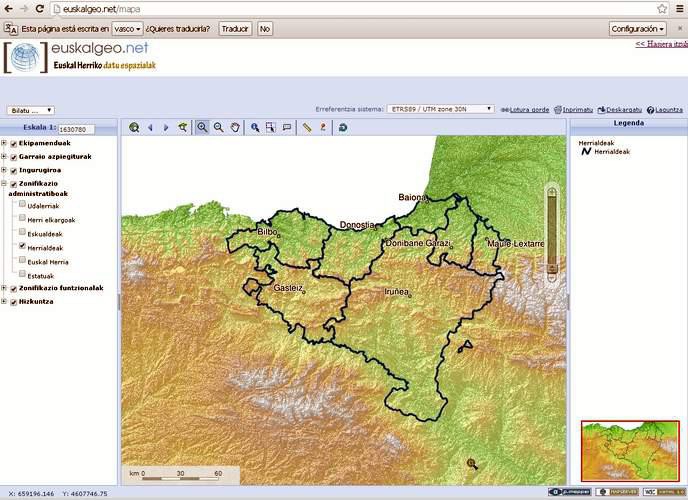Viewport: 688px width, 500px height.
Task: Select the zoom in tool
Action: 202,127
